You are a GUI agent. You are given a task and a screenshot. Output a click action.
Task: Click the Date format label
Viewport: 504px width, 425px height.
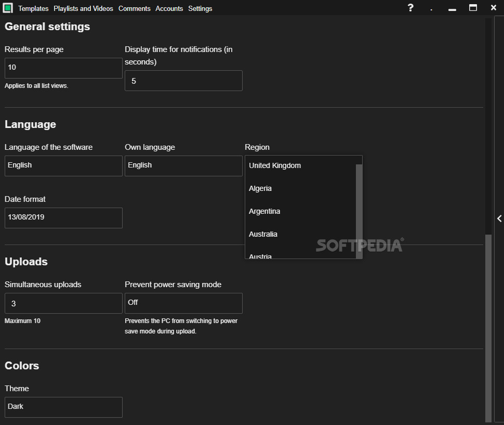25,199
